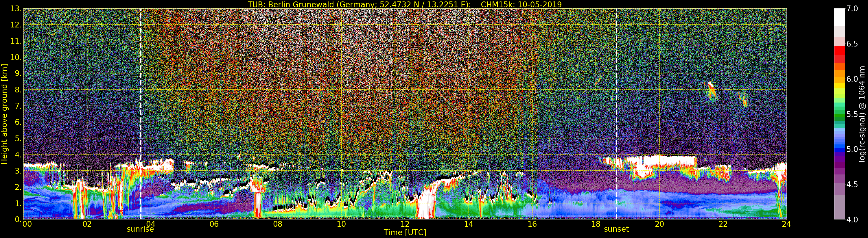The height and width of the screenshot is (238, 868).
Task: Click the high cloud patch near 21:40 UTC
Action: 711,91
